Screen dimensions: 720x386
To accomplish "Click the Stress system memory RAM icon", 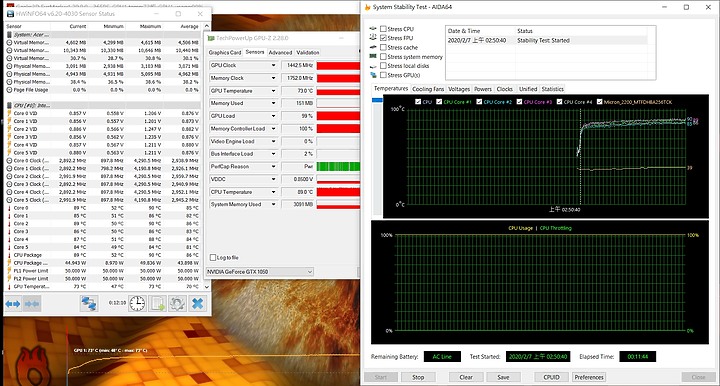I will (373, 56).
